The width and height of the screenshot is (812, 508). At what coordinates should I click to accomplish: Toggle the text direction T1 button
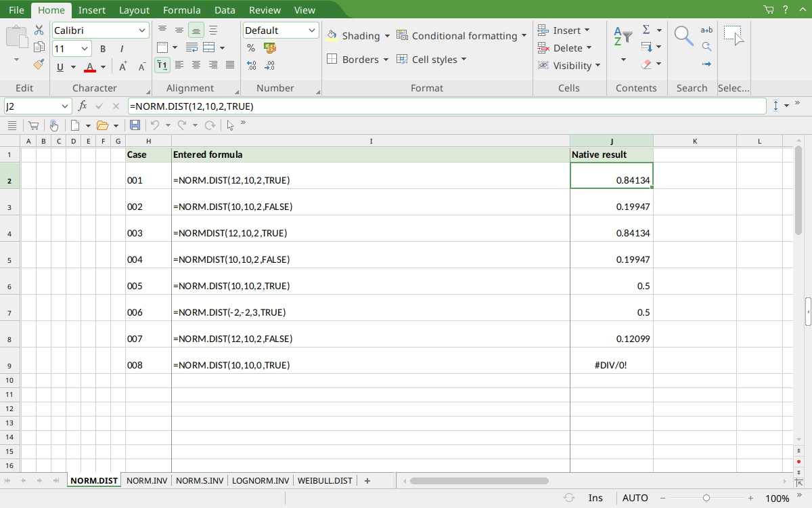[x=162, y=65]
